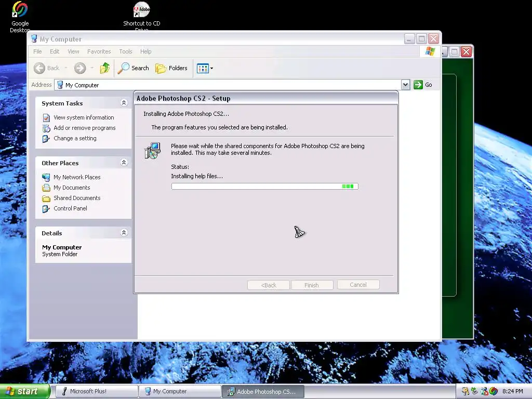Go up one folder level
This screenshot has height=399, width=532.
[x=105, y=68]
